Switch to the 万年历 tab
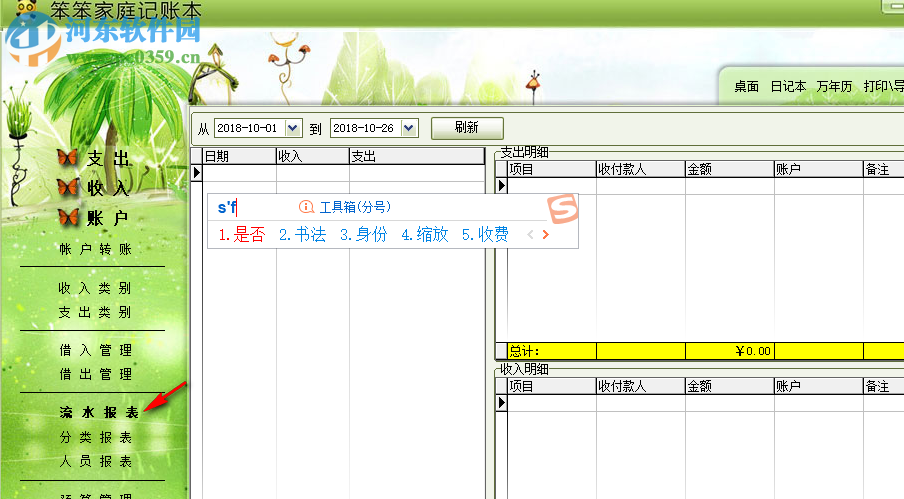The height and width of the screenshot is (499, 904). 834,86
